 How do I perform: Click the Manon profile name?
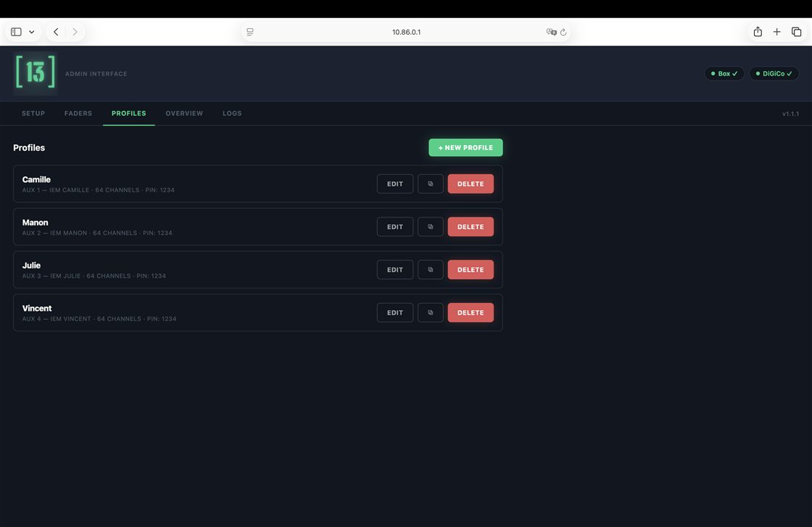coord(36,223)
